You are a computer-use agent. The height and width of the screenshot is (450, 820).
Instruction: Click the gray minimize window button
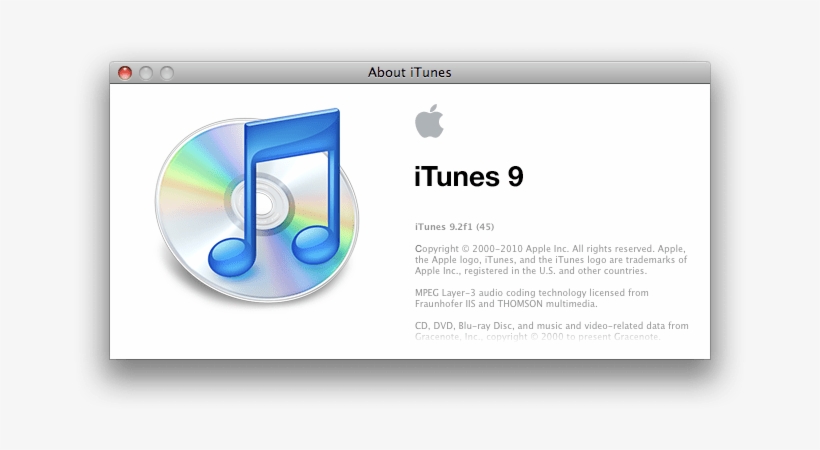point(146,73)
